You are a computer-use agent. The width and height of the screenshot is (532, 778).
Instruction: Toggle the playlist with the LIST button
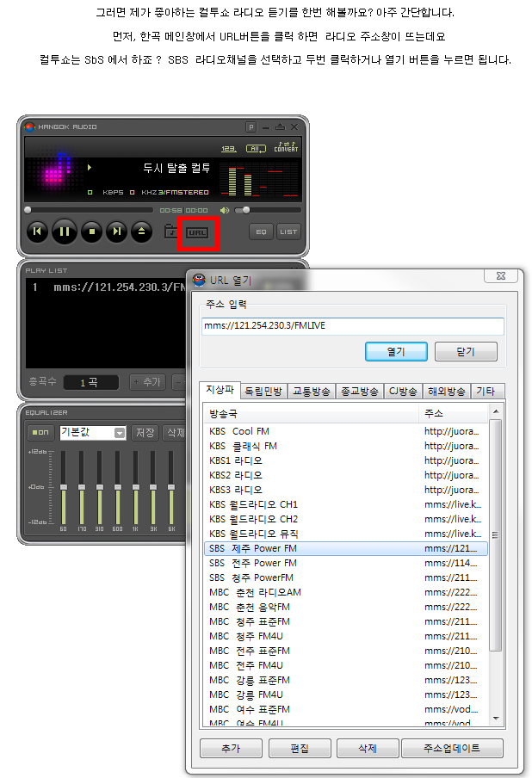pyautogui.click(x=288, y=232)
